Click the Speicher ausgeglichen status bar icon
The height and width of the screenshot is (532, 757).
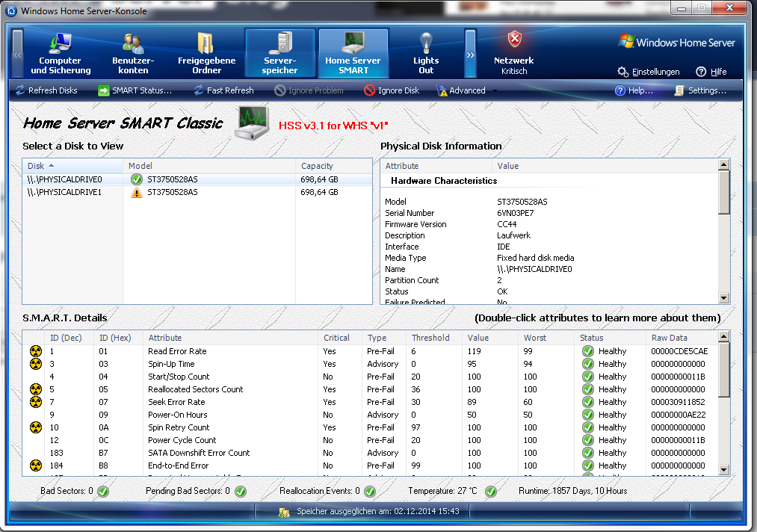point(284,512)
